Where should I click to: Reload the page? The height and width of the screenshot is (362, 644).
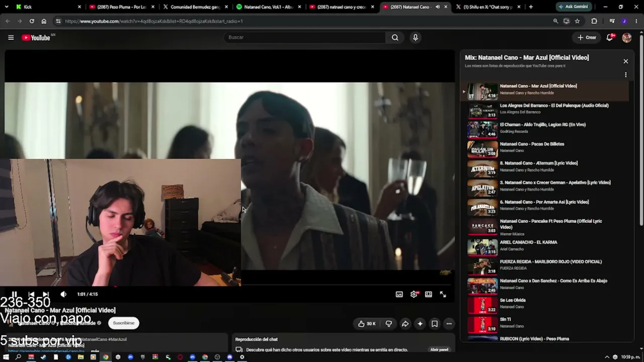click(32, 21)
